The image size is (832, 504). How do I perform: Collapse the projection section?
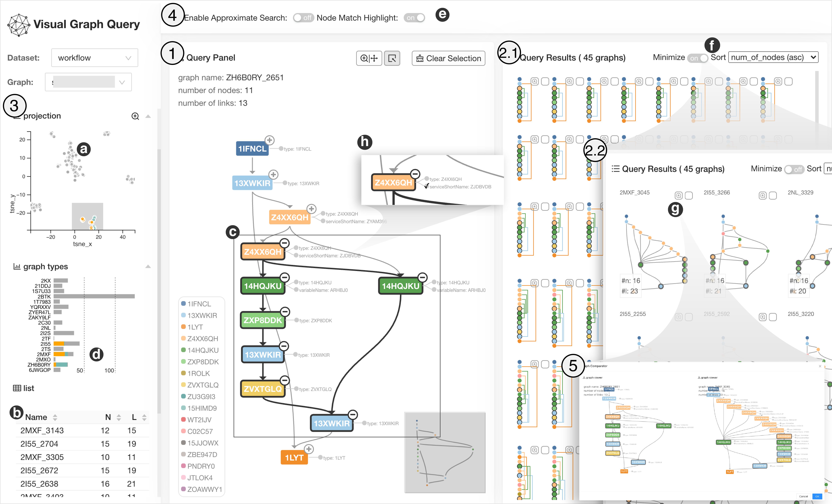coord(148,116)
